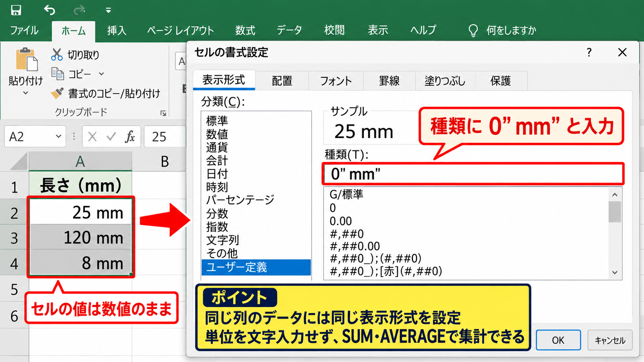Image resolution: width=644 pixels, height=362 pixels.
Task: Open the クリップボード dialog launcher
Action: 163,113
